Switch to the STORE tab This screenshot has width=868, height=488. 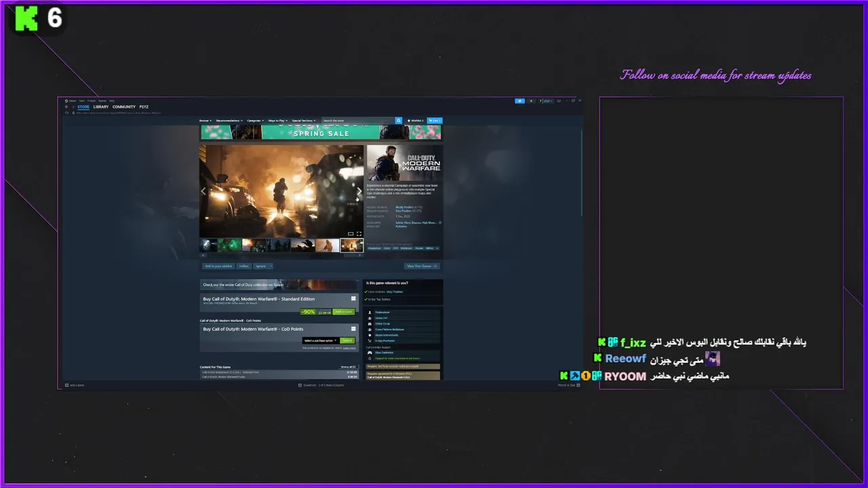coord(83,106)
